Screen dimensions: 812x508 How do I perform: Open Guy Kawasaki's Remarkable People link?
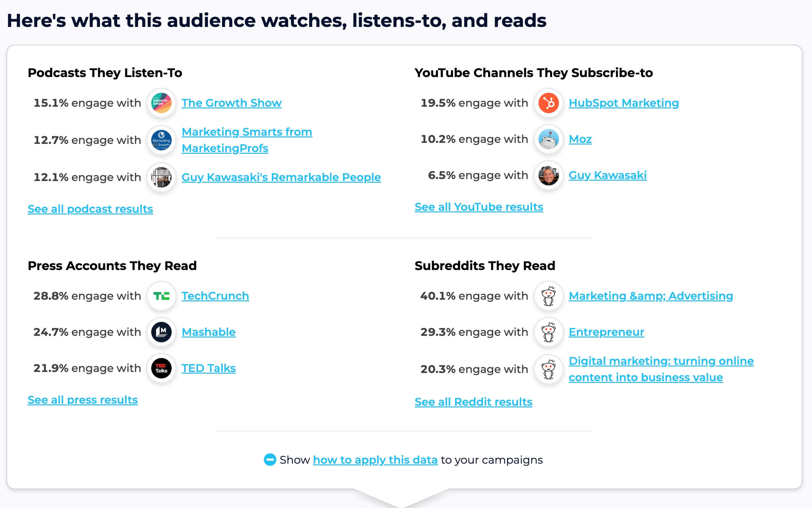(281, 177)
